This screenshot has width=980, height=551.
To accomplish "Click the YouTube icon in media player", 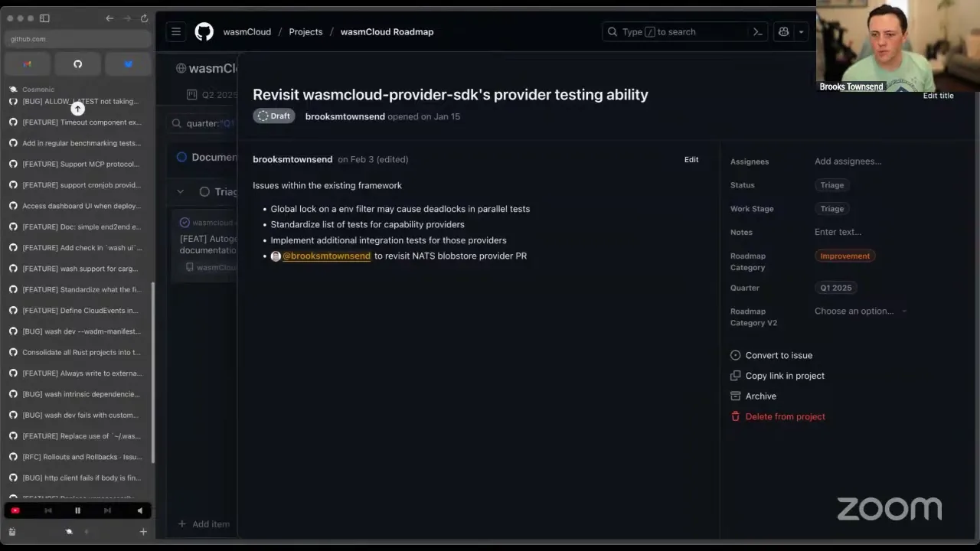I will pos(15,510).
